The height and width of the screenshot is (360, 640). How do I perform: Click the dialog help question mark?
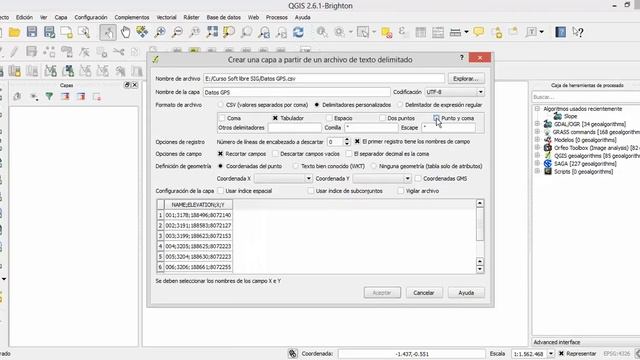[462, 58]
